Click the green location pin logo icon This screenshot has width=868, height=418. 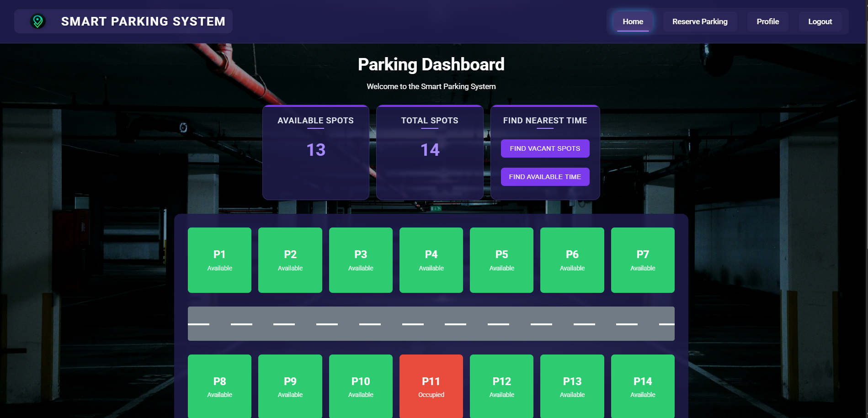pos(37,21)
